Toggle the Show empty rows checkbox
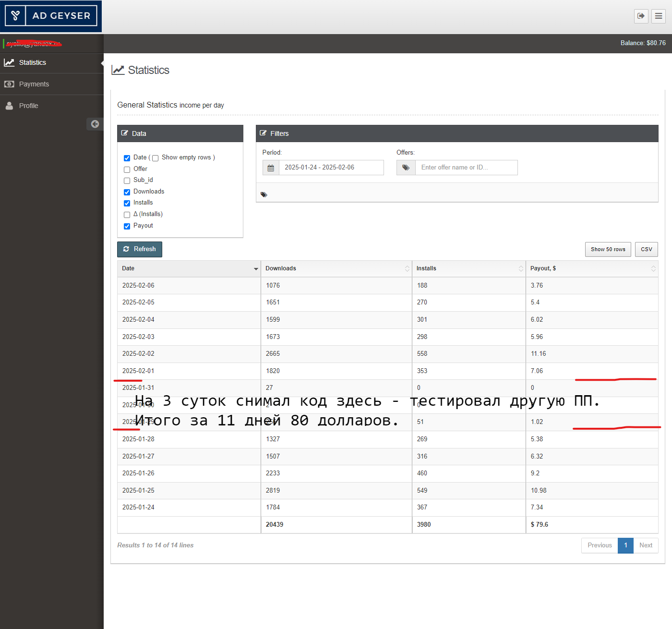This screenshot has height=629, width=672. tap(155, 158)
